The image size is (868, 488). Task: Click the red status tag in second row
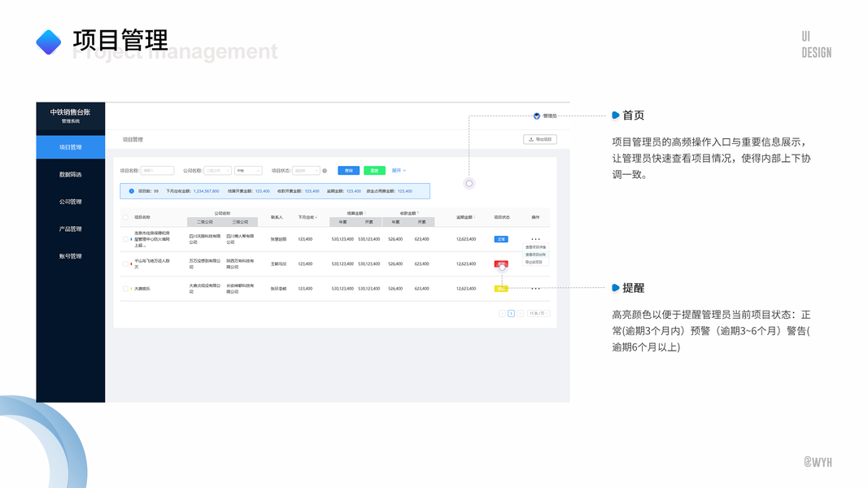(x=501, y=264)
